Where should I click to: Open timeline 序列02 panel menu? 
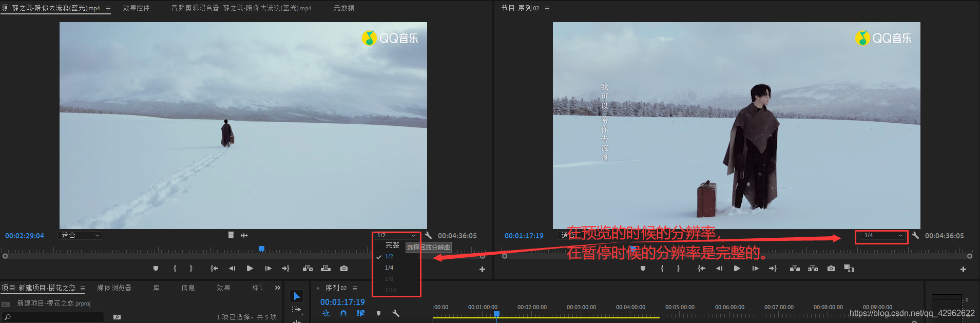355,288
